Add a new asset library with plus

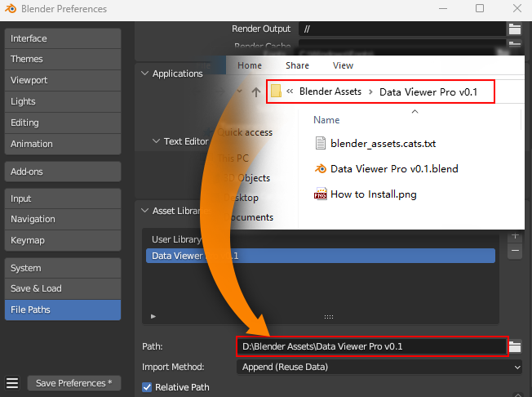click(515, 236)
